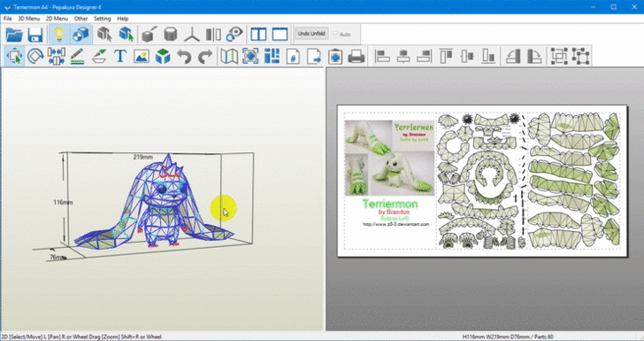Open the 3D Menu
The height and width of the screenshot is (341, 644).
click(28, 19)
